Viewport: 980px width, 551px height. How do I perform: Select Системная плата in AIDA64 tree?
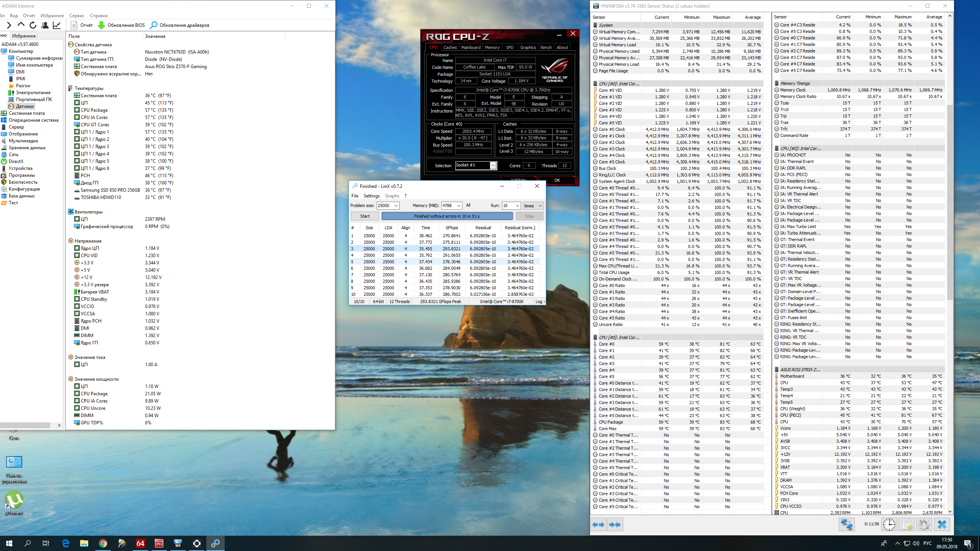tap(27, 113)
